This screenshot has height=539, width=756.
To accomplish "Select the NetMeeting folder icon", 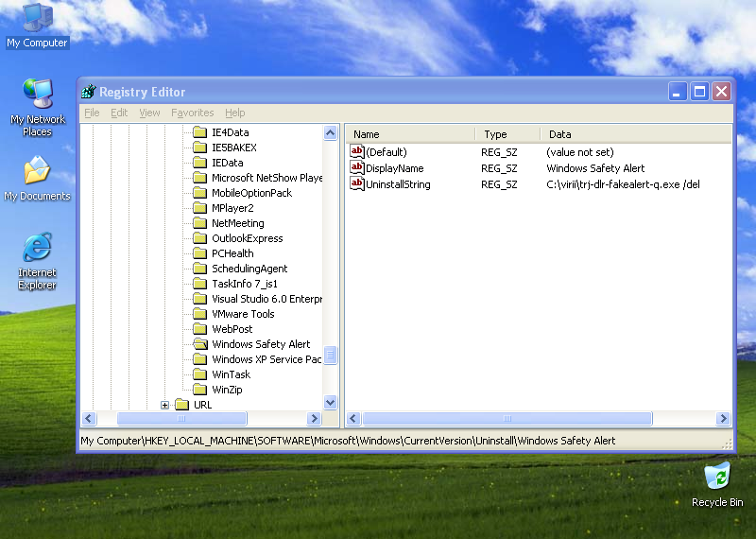I will [x=199, y=223].
